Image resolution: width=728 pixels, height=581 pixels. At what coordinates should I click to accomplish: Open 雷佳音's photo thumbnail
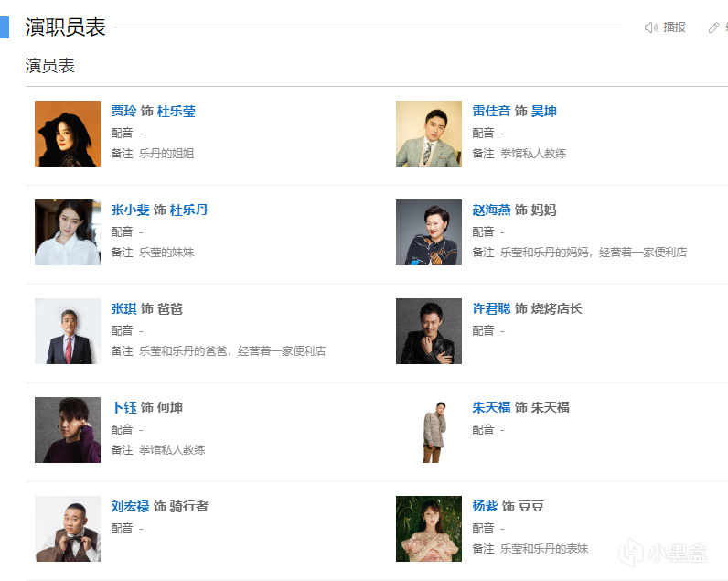(x=429, y=134)
